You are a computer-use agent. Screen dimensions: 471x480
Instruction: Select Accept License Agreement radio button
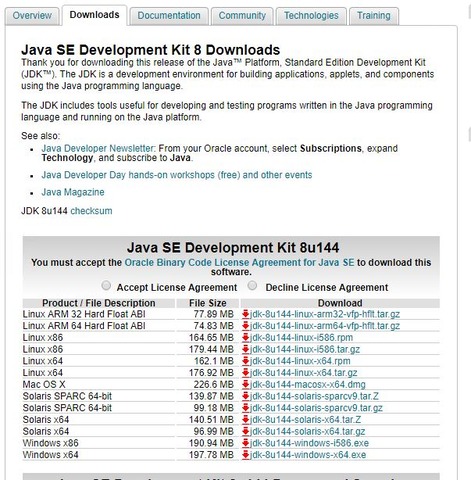click(x=106, y=286)
